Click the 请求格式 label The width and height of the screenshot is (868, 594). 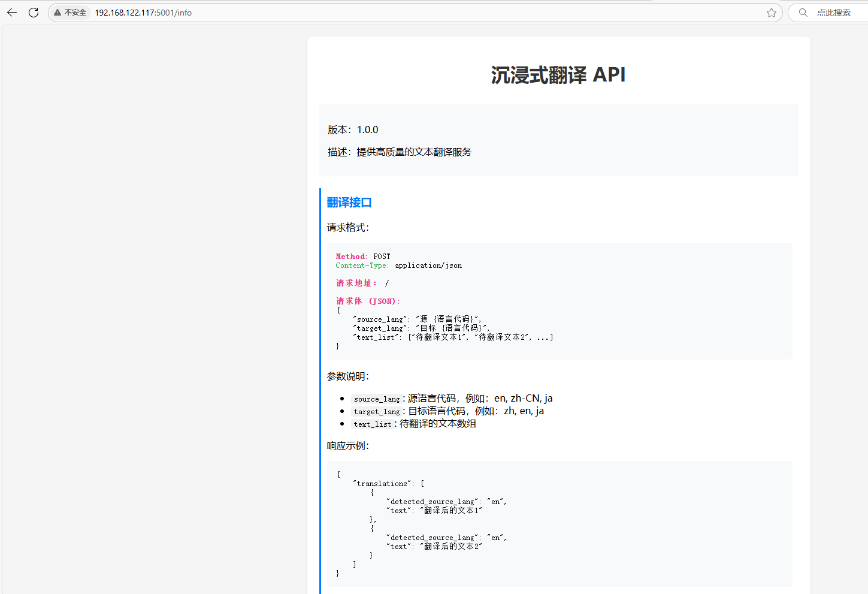click(x=348, y=228)
